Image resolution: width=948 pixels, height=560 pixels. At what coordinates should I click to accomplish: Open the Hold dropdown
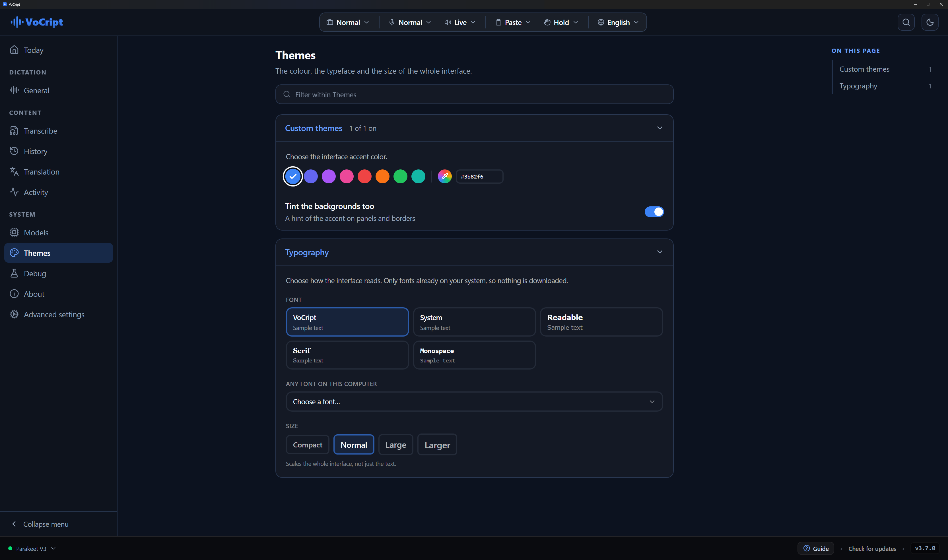(x=561, y=22)
